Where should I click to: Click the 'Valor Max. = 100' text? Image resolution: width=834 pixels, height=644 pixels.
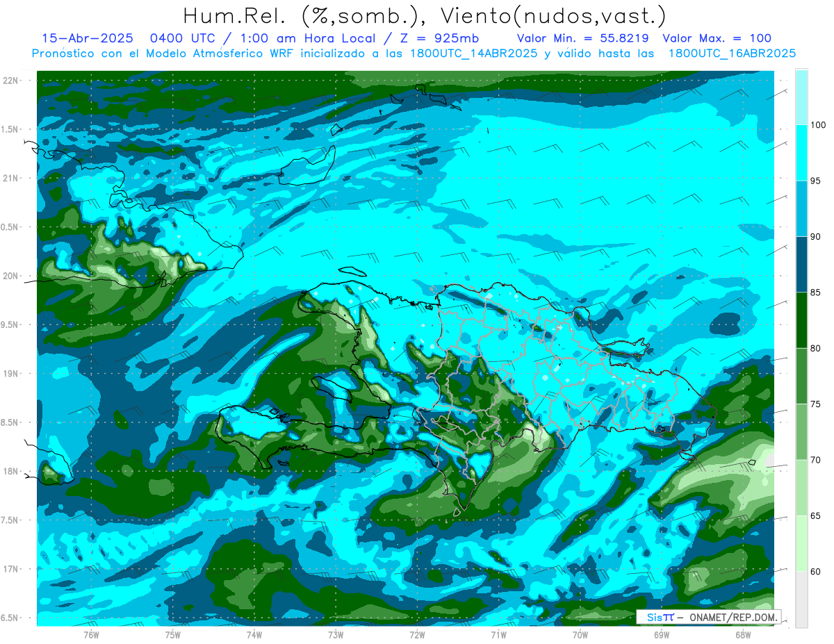coord(717,38)
